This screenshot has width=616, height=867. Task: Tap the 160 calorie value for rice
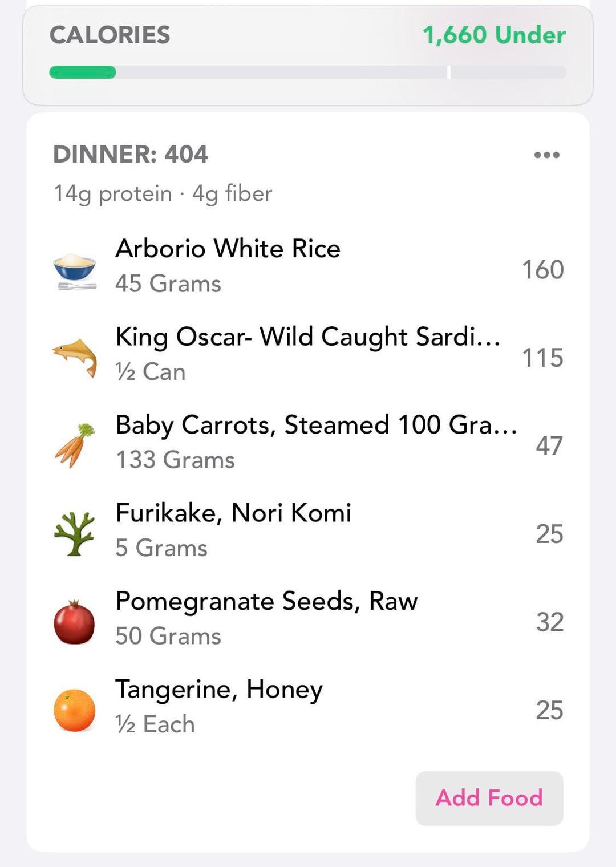542,269
